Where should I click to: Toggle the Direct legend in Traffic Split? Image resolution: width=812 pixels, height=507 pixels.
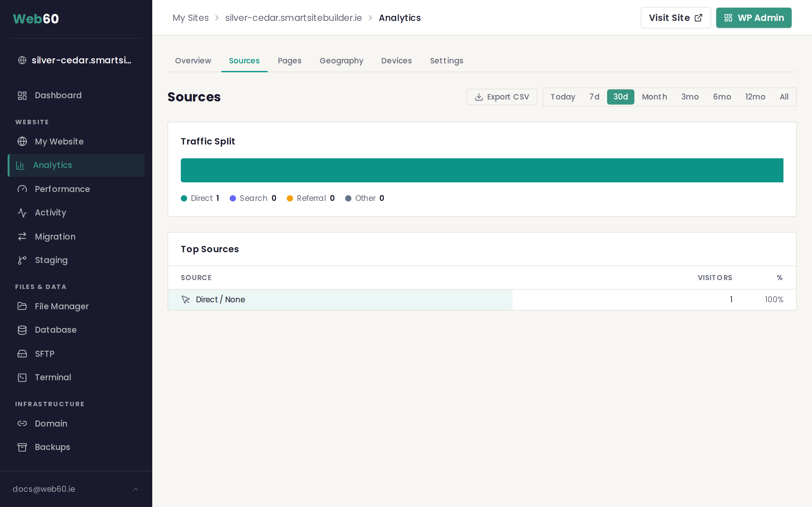200,198
